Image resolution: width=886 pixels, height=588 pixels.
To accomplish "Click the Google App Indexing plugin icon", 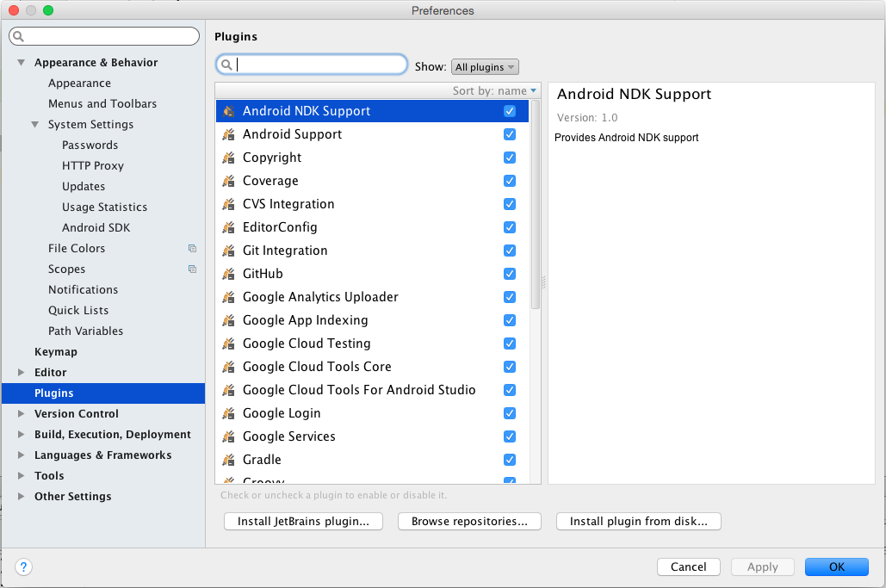I will [x=228, y=320].
